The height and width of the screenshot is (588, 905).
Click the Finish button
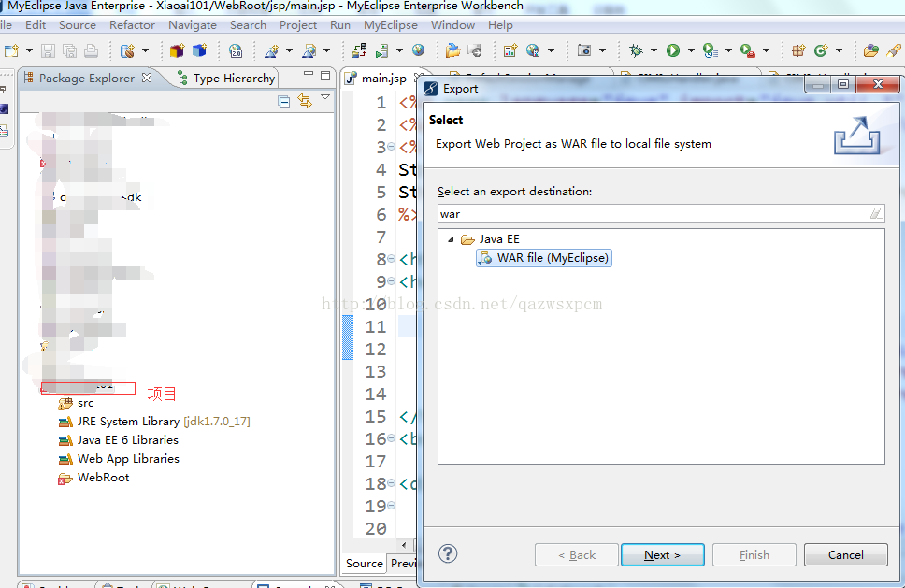754,554
